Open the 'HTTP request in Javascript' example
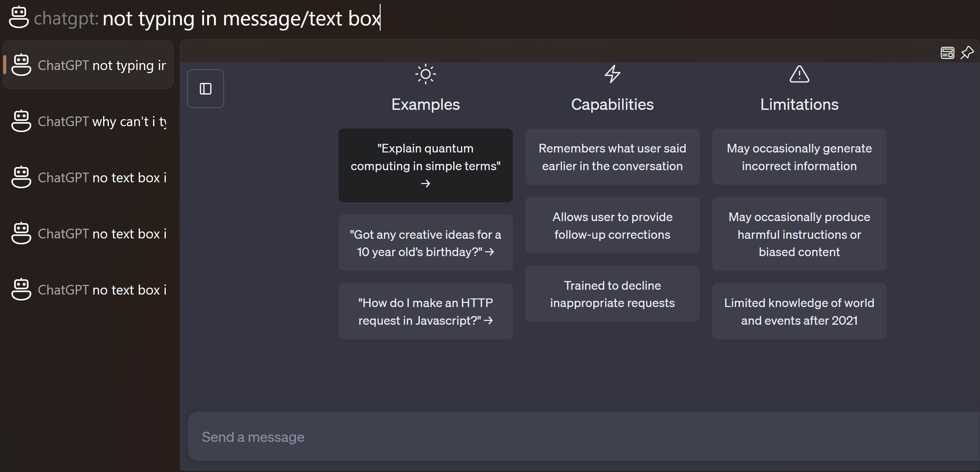980x472 pixels. pyautogui.click(x=425, y=311)
